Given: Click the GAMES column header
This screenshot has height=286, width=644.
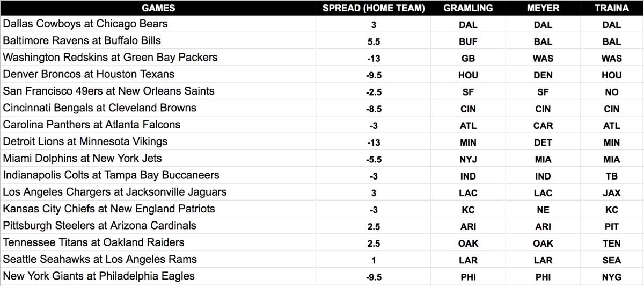Looking at the screenshot, I should coord(158,8).
